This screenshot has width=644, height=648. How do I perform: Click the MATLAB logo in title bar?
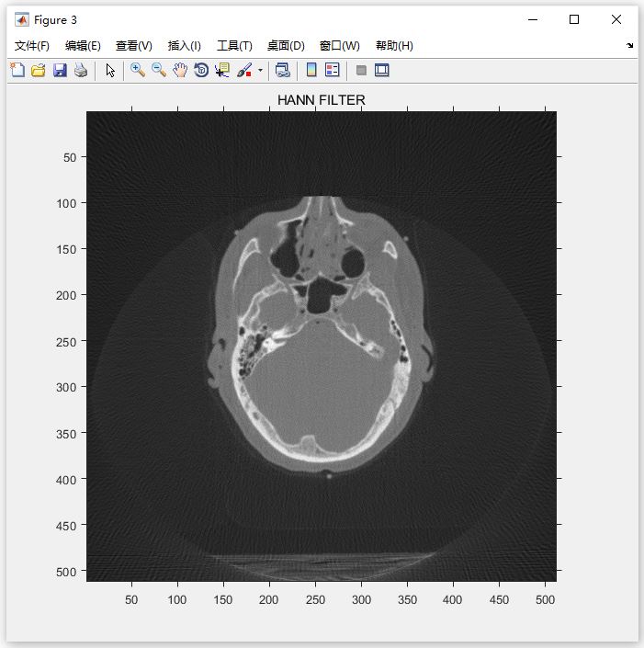point(22,19)
